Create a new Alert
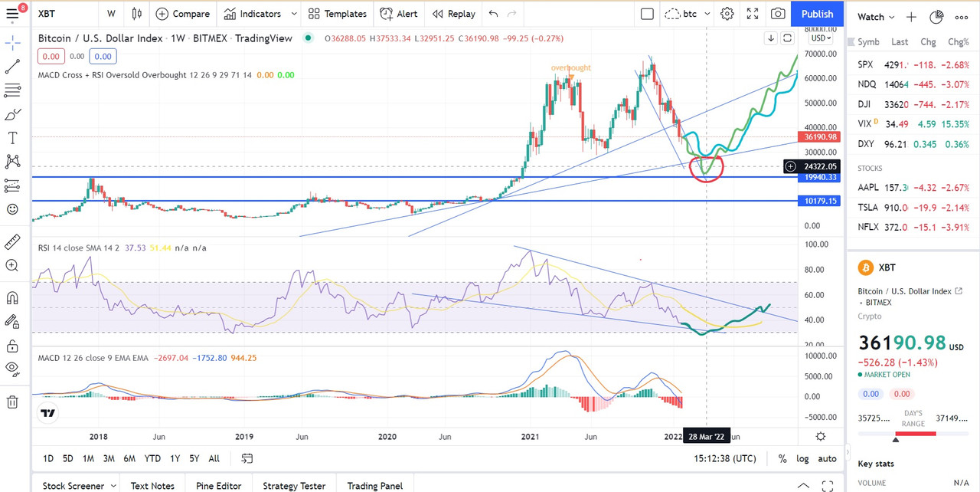Viewport: 980px width, 492px height. [399, 14]
